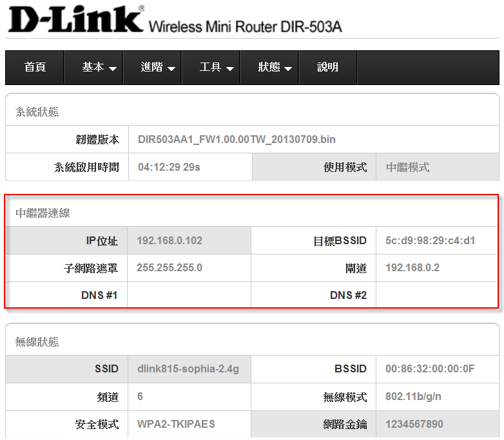
Task: Expand the 狀態 menu dropdown arrow
Action: [288, 68]
